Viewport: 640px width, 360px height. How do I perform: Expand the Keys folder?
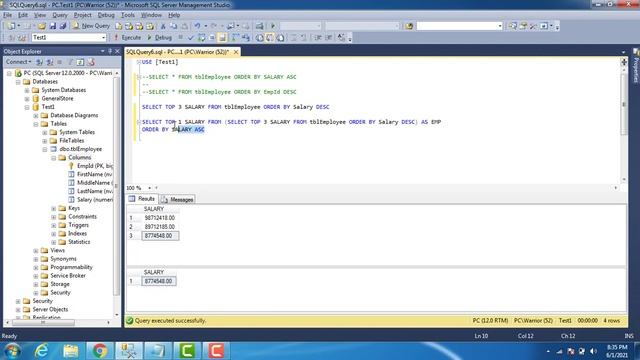[x=54, y=208]
